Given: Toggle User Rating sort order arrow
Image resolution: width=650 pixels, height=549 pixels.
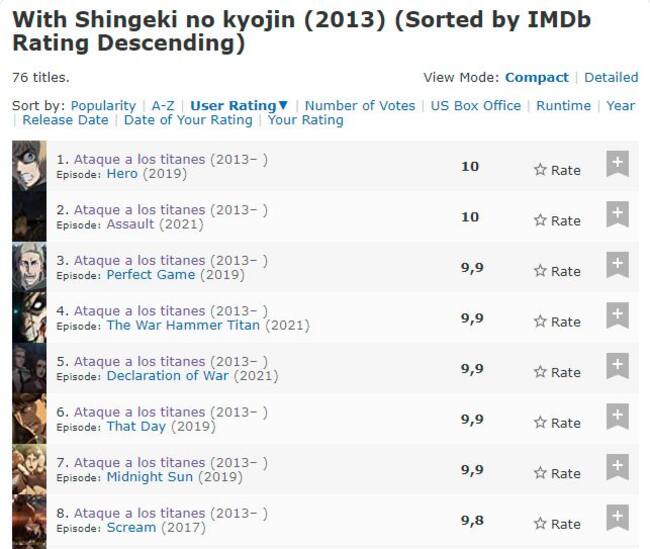Looking at the screenshot, I should pyautogui.click(x=283, y=106).
